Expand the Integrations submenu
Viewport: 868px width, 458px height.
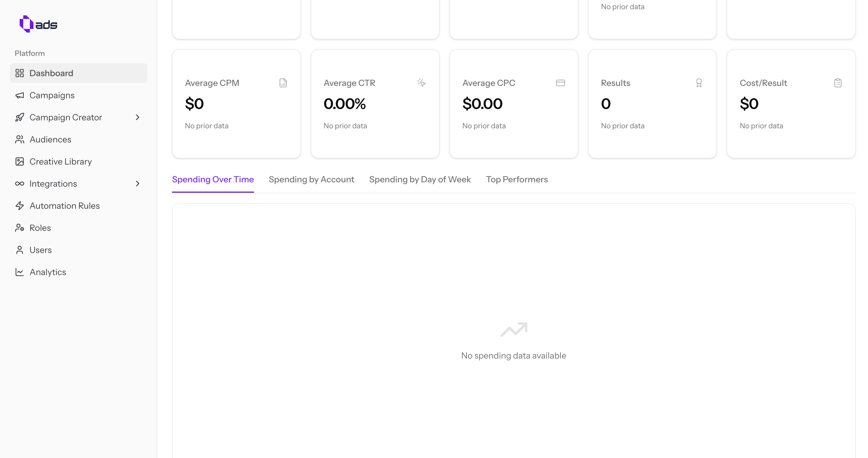138,184
